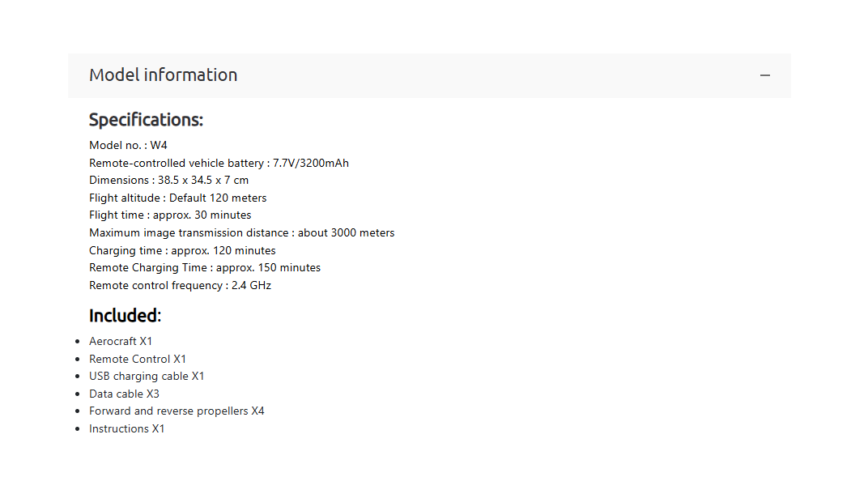Click the Model information accordion title
The image size is (868, 494).
tap(164, 75)
